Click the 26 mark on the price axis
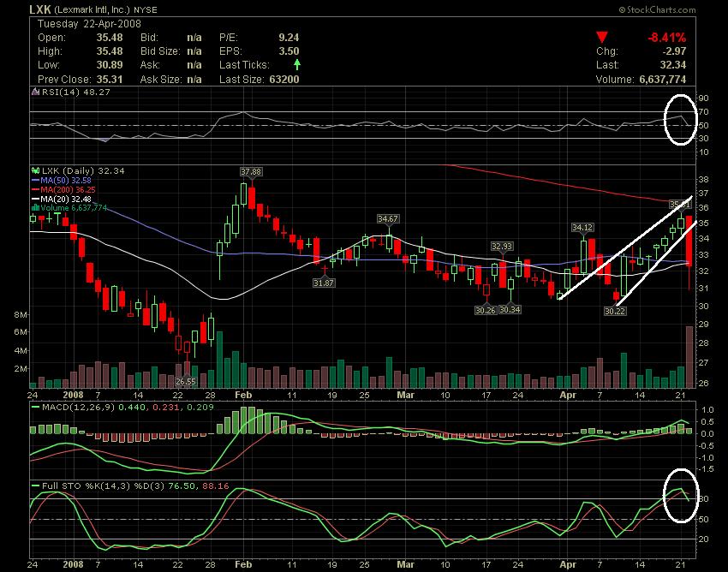 point(703,383)
